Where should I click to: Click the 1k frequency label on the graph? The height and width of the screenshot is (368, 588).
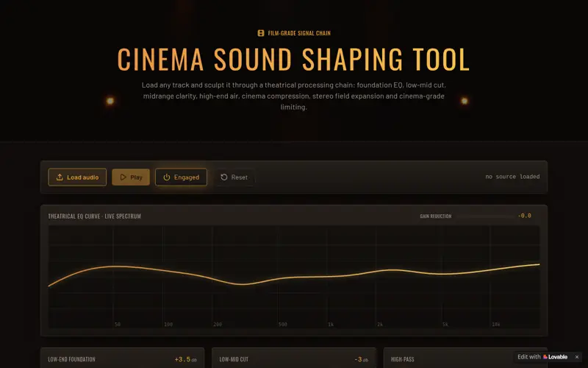[331, 324]
